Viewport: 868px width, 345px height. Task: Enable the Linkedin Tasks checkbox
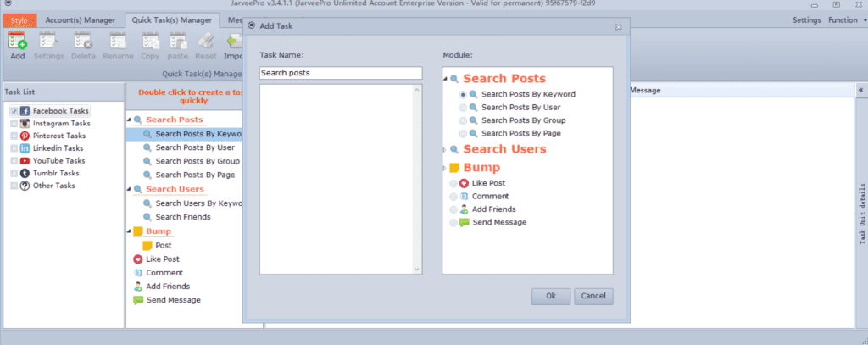pyautogui.click(x=14, y=148)
